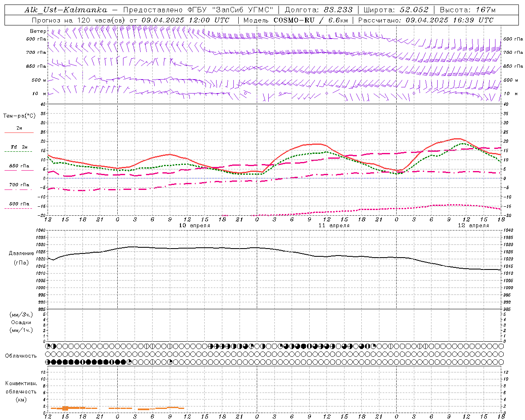Click the calculation time Рассчитано: 09.04.2025 16:39 UTC

(x=426, y=20)
